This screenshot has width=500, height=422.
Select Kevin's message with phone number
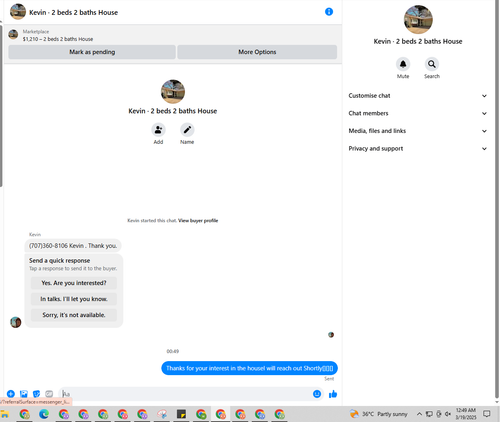coord(73,246)
